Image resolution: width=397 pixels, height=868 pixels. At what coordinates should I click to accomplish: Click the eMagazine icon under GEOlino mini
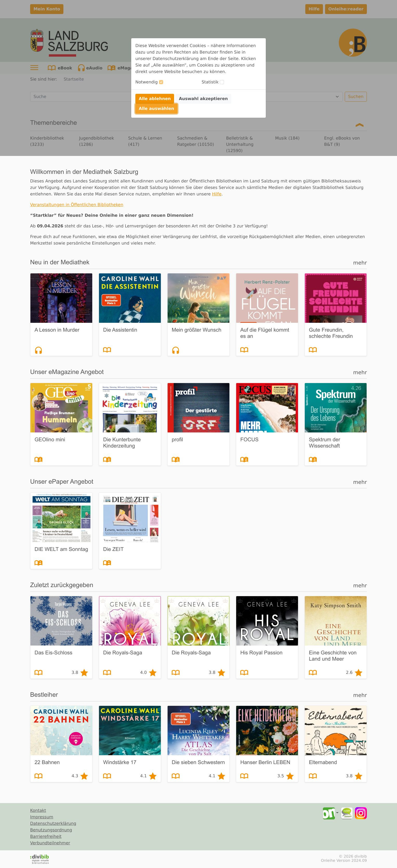point(38,459)
